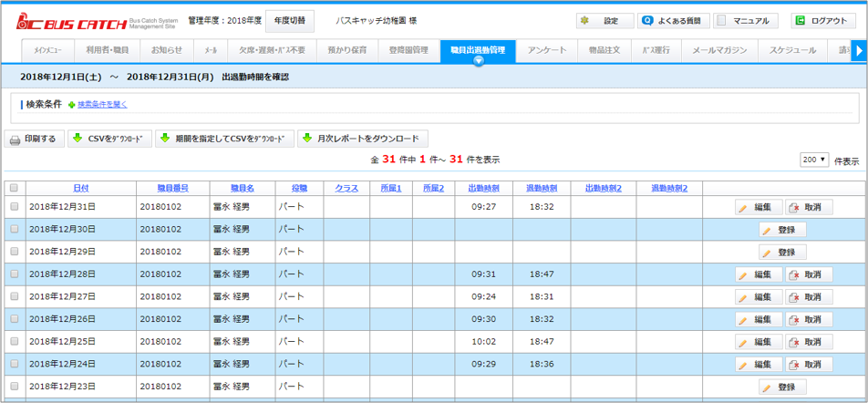Click 登録 for 2018年12月23日 row
Viewport: 868px width, 403px height.
click(782, 387)
